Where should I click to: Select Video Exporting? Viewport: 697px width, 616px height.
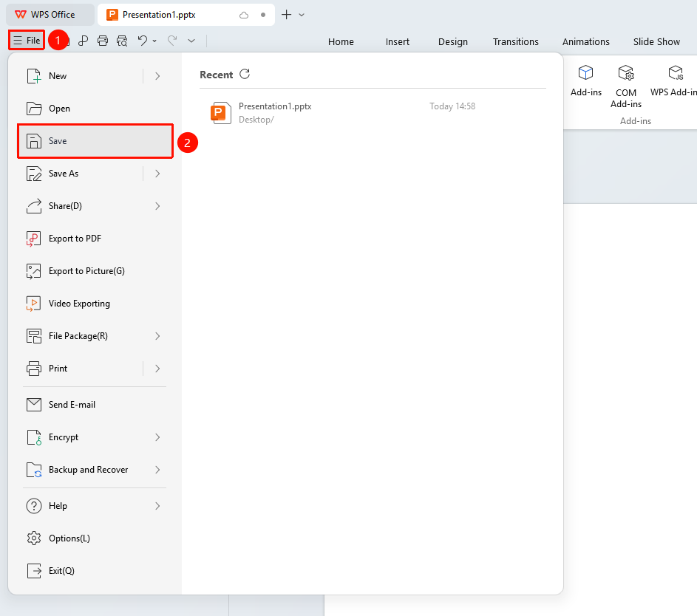(95, 304)
